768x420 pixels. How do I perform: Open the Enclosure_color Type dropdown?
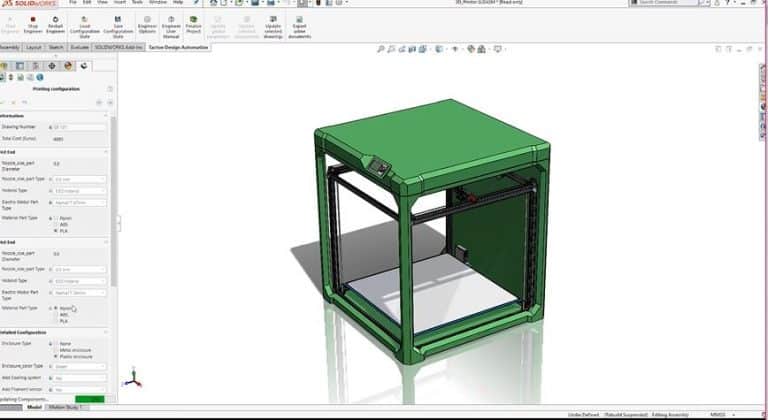[79, 366]
